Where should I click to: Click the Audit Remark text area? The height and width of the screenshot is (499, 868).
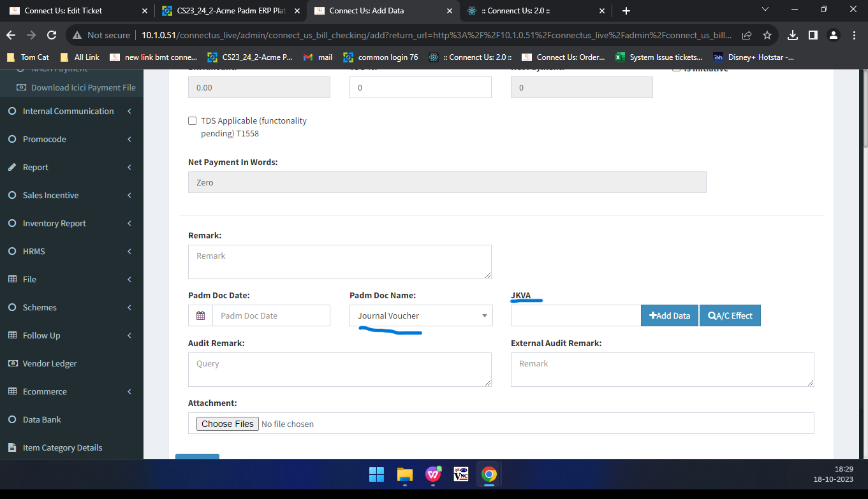pyautogui.click(x=340, y=370)
